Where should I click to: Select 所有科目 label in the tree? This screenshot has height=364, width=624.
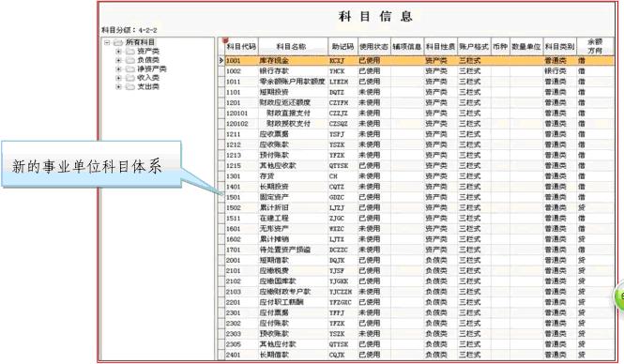pyautogui.click(x=140, y=42)
